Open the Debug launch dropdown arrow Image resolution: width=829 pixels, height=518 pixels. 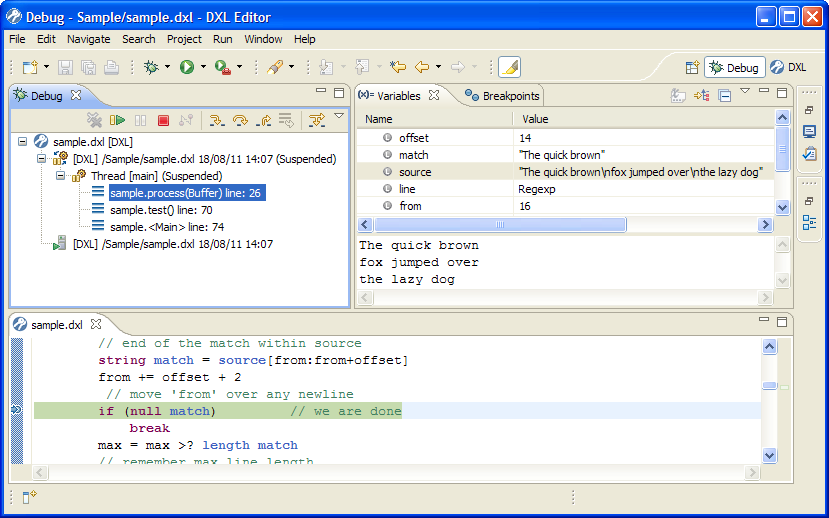click(x=167, y=67)
